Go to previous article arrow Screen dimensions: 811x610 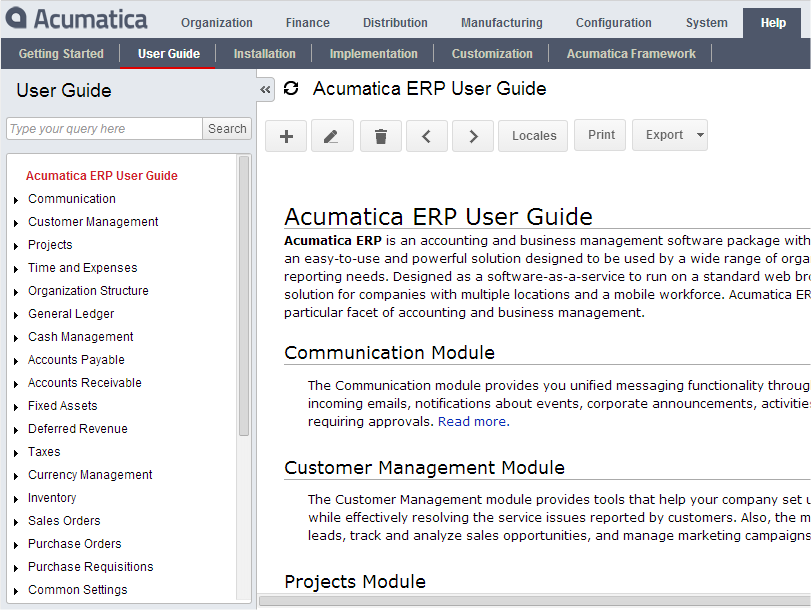tap(427, 136)
